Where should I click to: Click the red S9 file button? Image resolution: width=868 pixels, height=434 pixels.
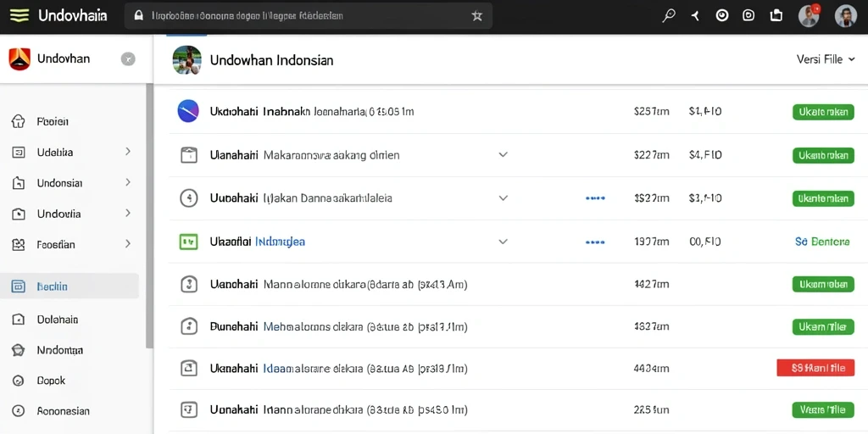(x=815, y=367)
